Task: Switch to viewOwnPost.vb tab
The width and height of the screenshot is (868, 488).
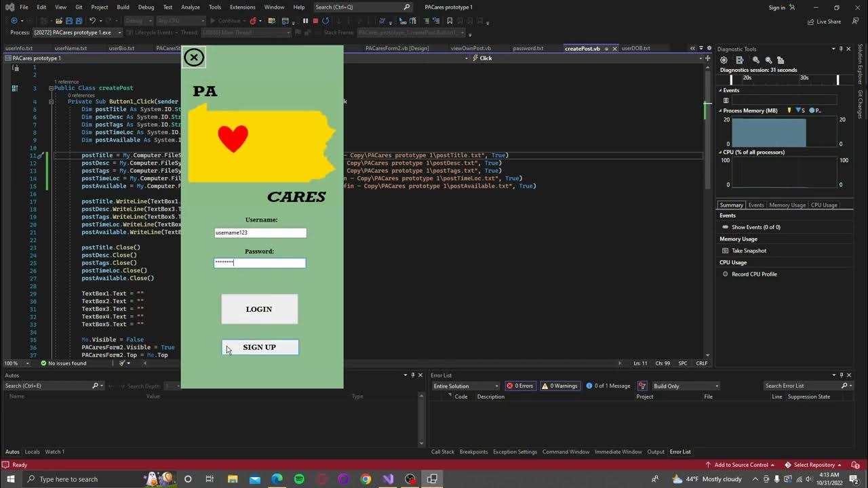Action: tap(471, 48)
